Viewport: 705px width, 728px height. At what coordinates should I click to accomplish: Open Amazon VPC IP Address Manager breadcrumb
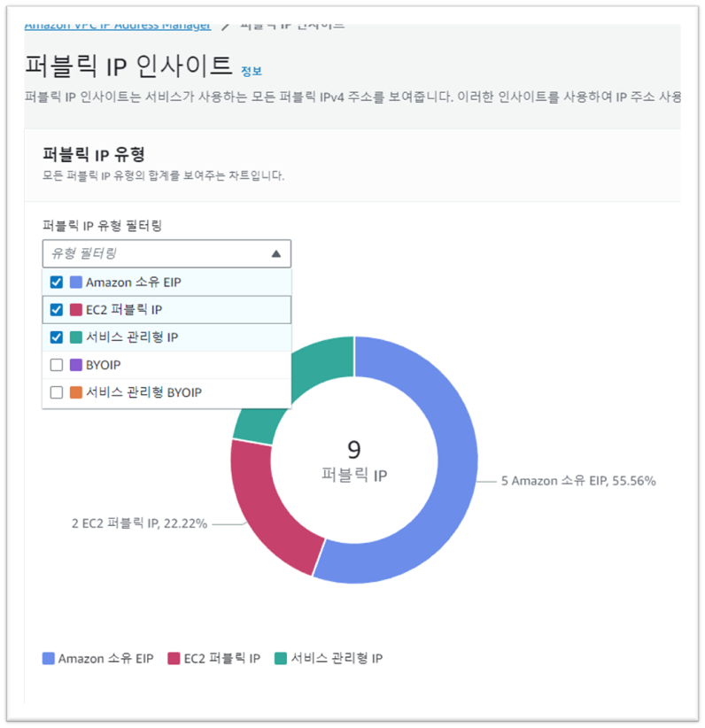click(118, 25)
